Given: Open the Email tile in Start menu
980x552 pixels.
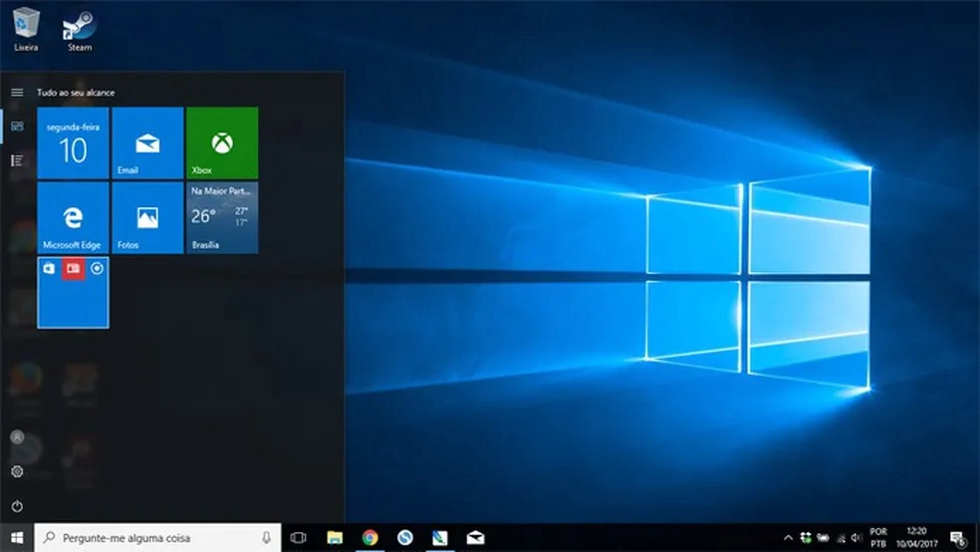Looking at the screenshot, I should pyautogui.click(x=147, y=142).
